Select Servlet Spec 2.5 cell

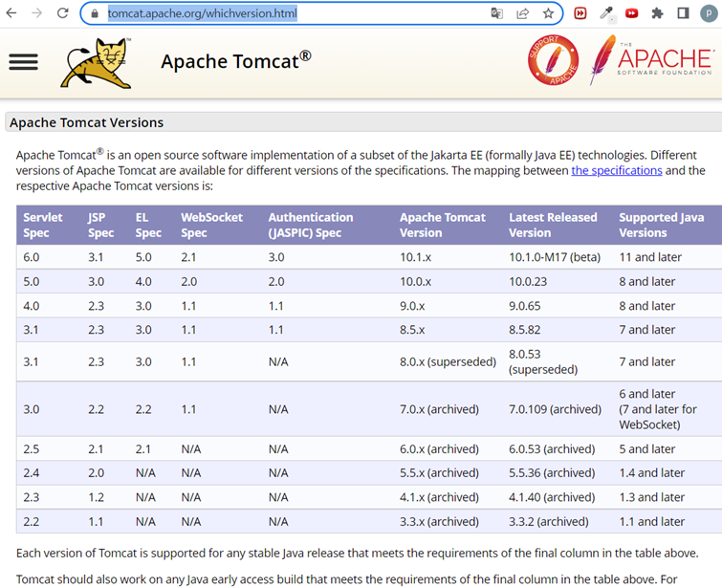coord(32,449)
